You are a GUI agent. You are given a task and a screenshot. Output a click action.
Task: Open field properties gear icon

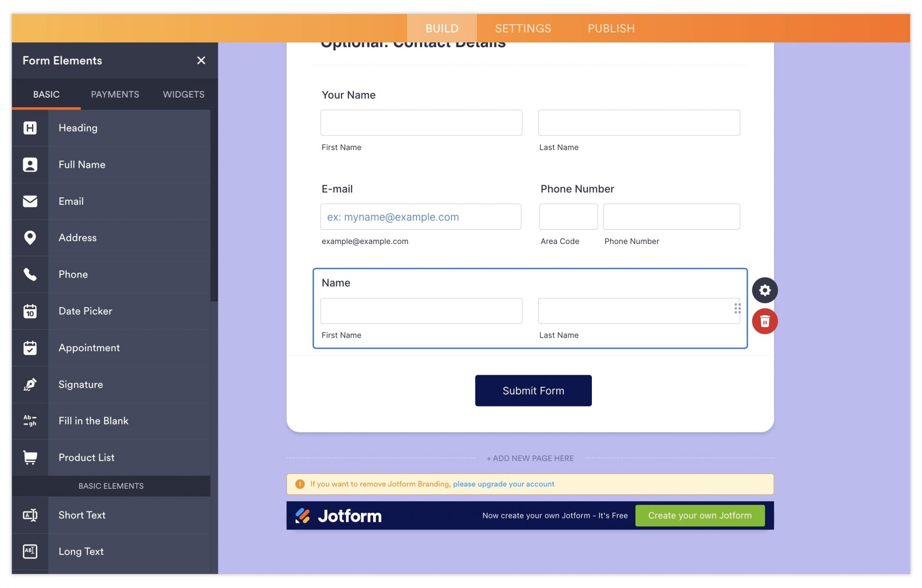pyautogui.click(x=765, y=290)
